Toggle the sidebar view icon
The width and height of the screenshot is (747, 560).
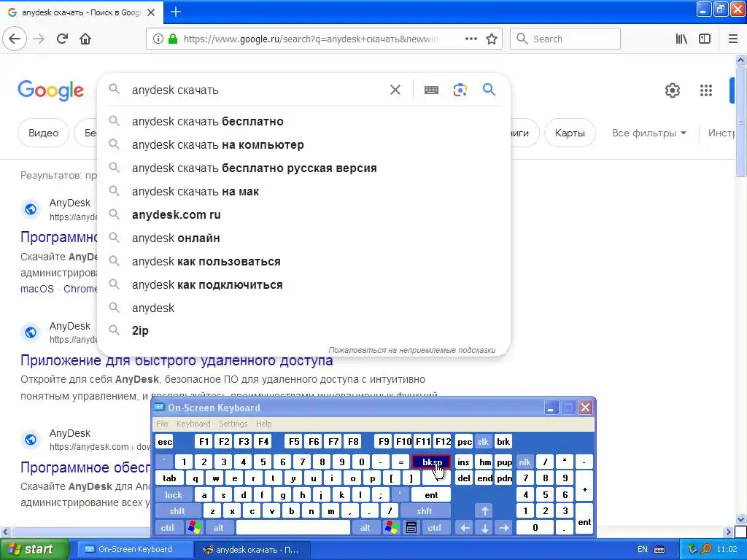pyautogui.click(x=705, y=39)
